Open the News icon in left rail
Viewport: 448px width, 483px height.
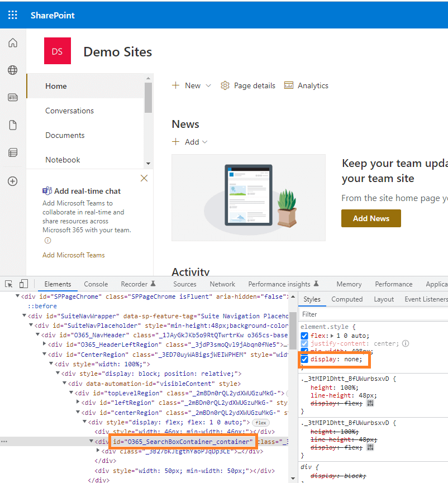tap(13, 97)
